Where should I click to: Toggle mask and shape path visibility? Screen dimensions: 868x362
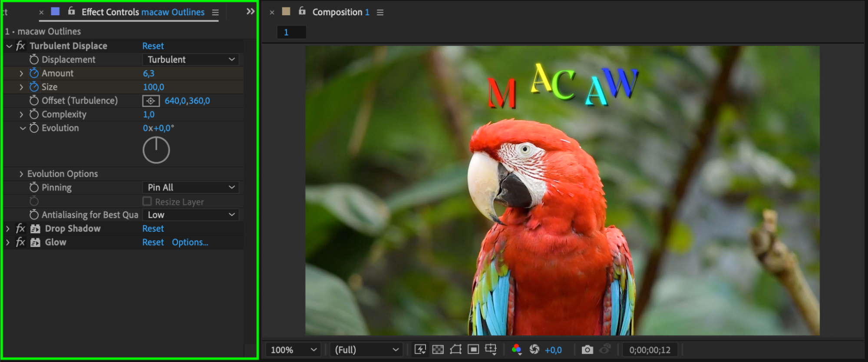pyautogui.click(x=455, y=349)
